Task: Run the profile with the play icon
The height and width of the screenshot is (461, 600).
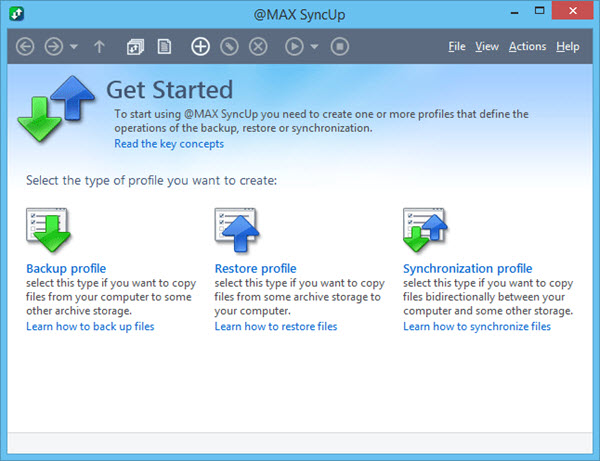Action: tap(294, 47)
